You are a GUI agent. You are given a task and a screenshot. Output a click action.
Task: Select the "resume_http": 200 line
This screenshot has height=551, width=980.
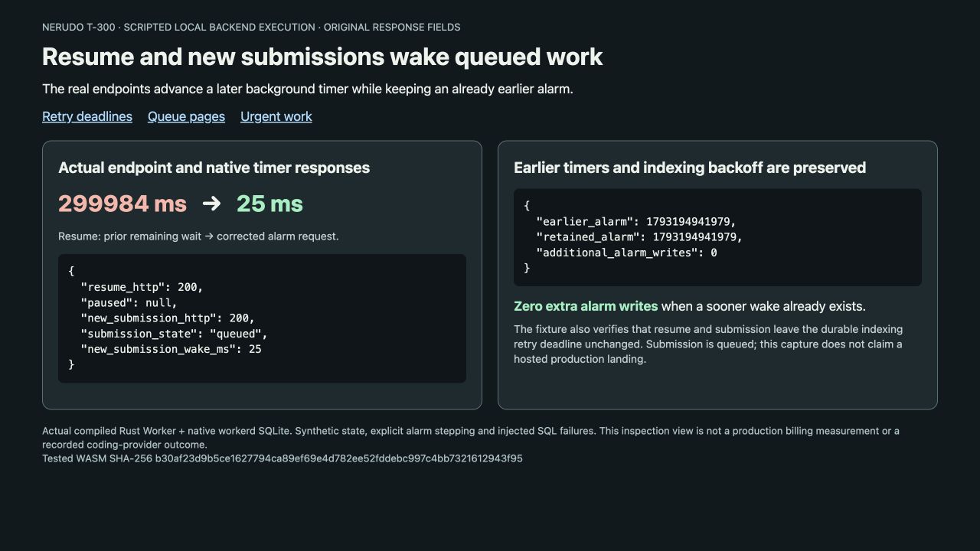coord(142,287)
